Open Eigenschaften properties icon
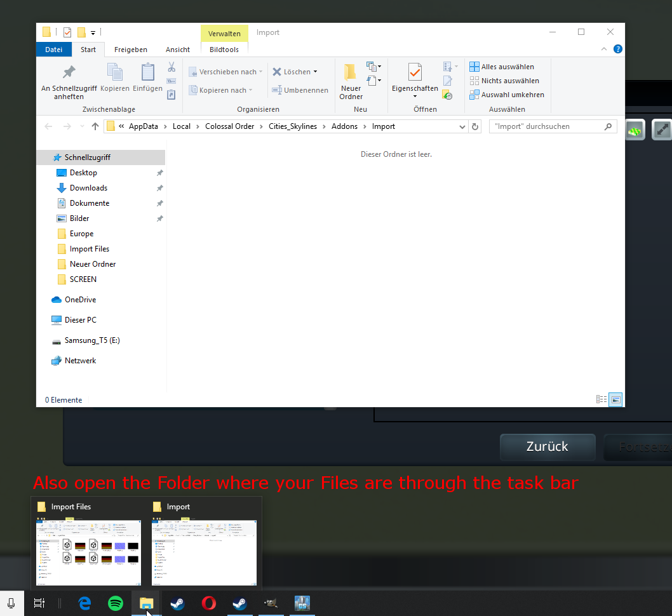672x616 pixels. tap(415, 72)
